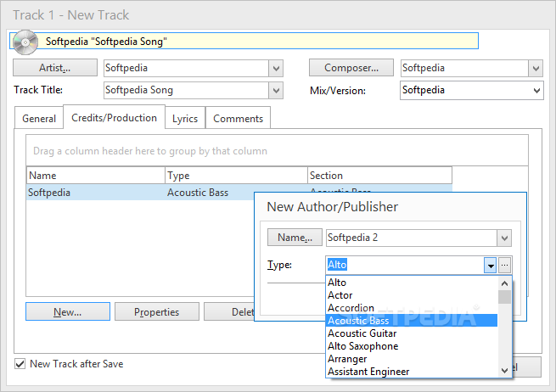Screen dimensions: 556x392
Task: Select Accordion from the Type list
Action: pyautogui.click(x=412, y=308)
